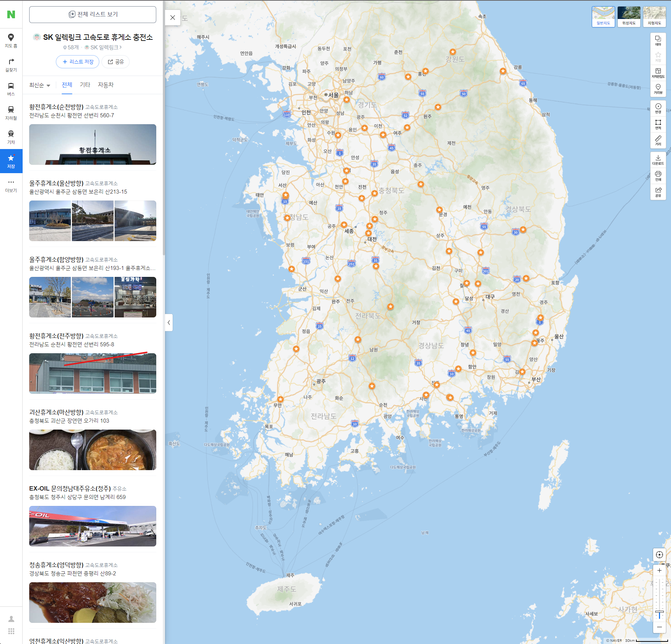Select the 거리 distance ruler tool
This screenshot has height=644, width=671.
(x=658, y=140)
